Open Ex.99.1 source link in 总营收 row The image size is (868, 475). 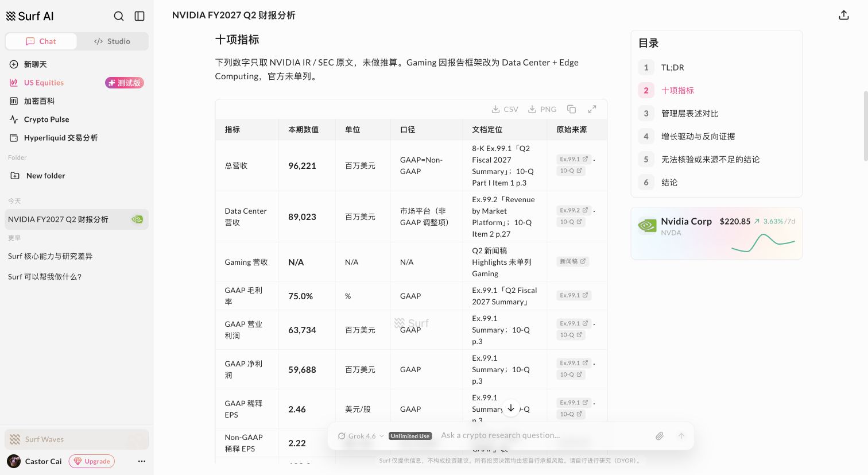coord(573,159)
